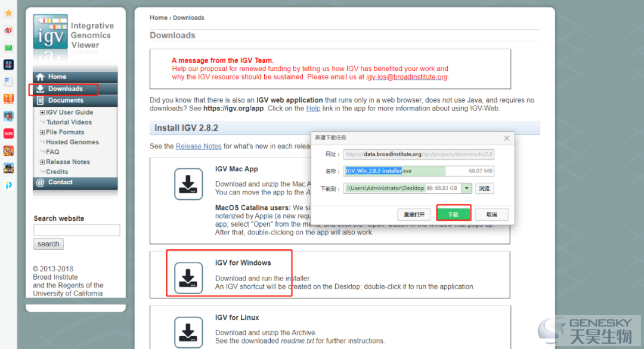Expand the File Formats tree node
Viewport: 644px width, 349px height.
(42, 132)
